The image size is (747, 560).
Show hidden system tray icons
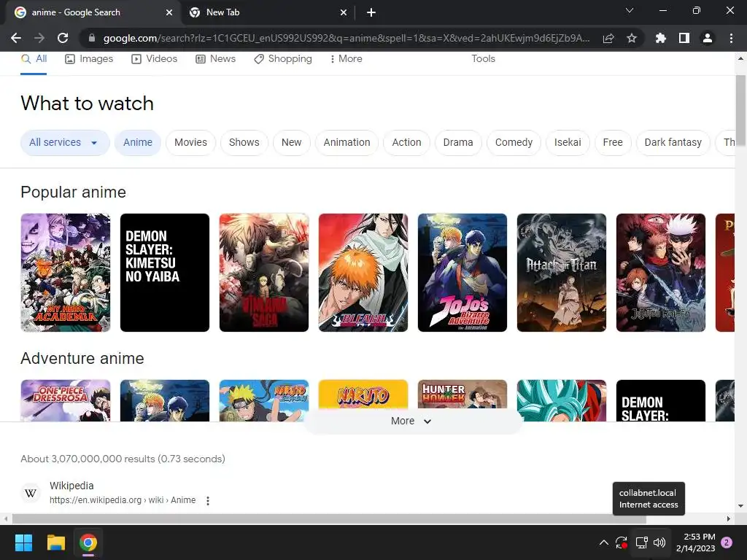tap(603, 542)
